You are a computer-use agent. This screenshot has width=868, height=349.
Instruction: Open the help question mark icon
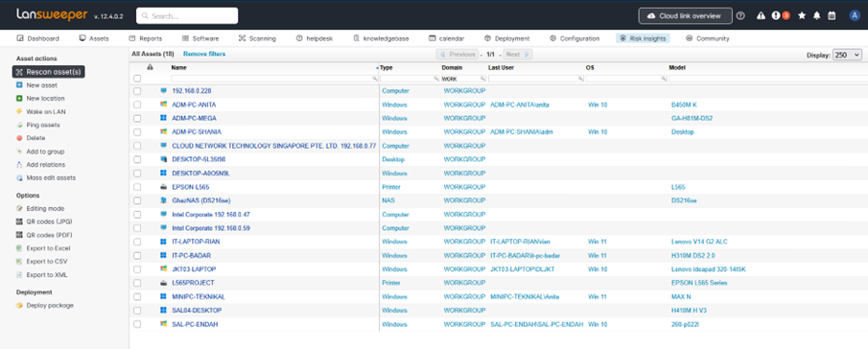pyautogui.click(x=741, y=16)
